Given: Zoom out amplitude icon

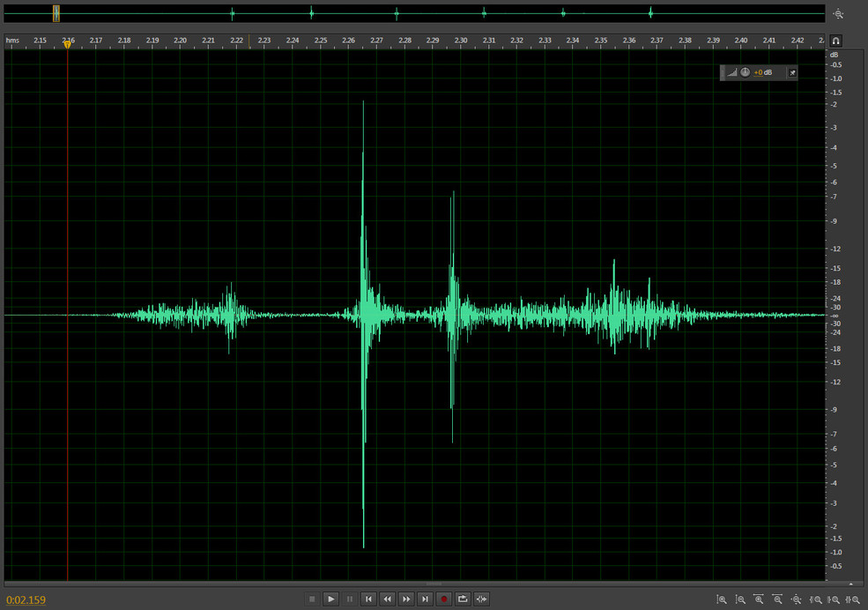Looking at the screenshot, I should (x=740, y=599).
